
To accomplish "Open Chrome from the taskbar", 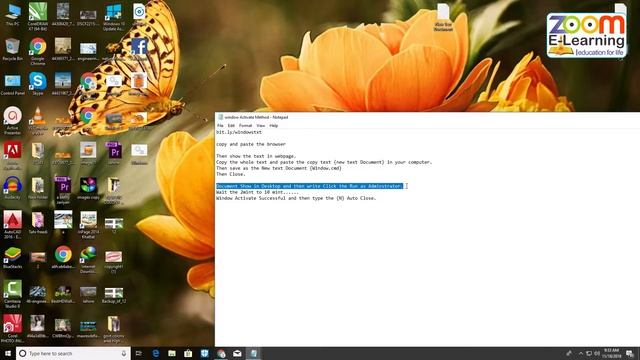I will [221, 353].
